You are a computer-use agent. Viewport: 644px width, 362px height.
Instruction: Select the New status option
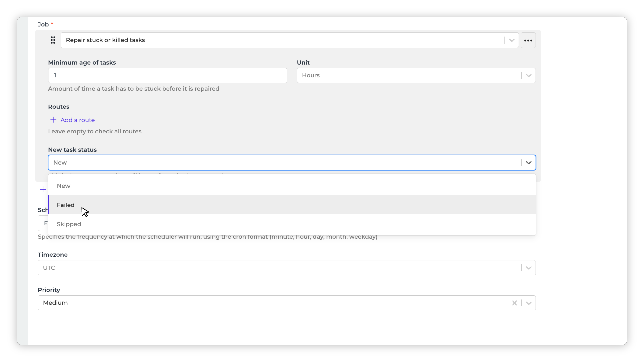(64, 186)
